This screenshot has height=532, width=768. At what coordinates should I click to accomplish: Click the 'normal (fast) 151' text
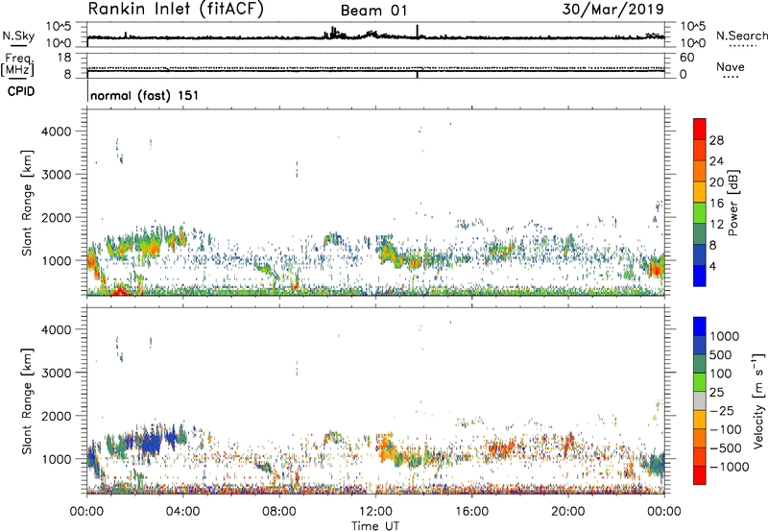point(145,95)
